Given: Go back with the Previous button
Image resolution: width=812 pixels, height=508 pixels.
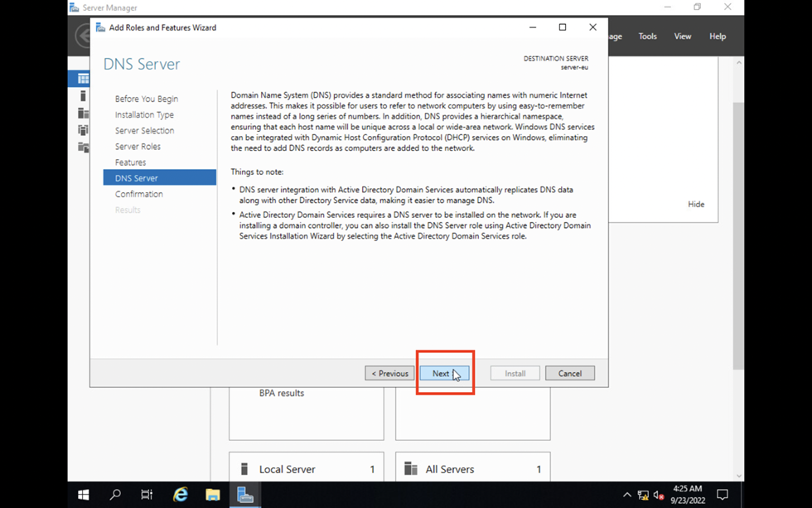Looking at the screenshot, I should click(389, 374).
